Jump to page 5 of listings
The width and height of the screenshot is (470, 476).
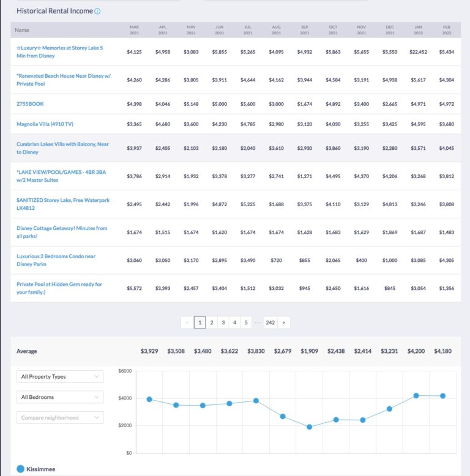tap(246, 322)
